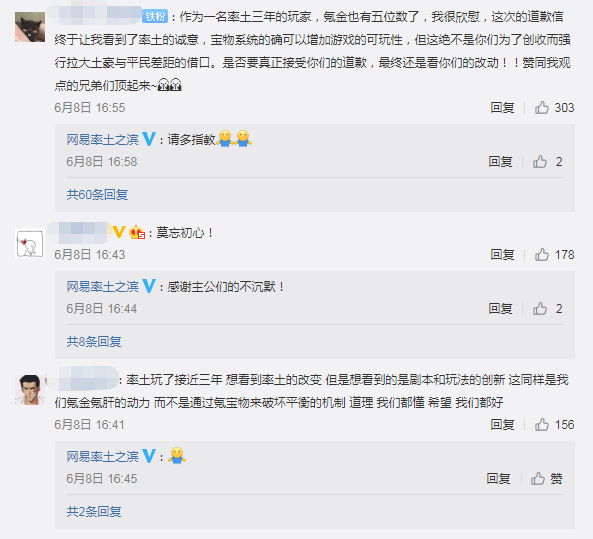Open the anime man avatar profile
The image size is (593, 539).
tap(30, 390)
